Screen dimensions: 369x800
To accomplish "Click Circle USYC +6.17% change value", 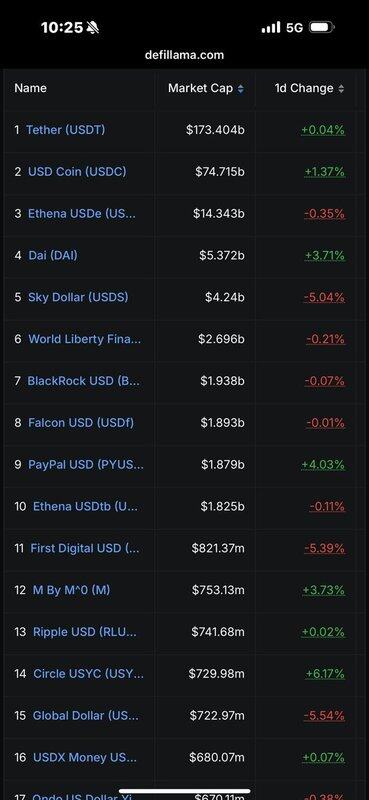I will tap(325, 674).
